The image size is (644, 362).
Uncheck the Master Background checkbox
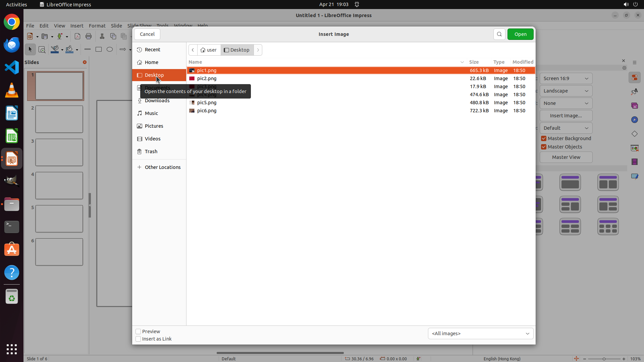coord(544,138)
